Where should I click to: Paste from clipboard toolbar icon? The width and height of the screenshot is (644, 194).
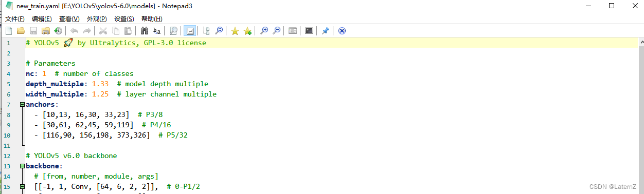128,31
